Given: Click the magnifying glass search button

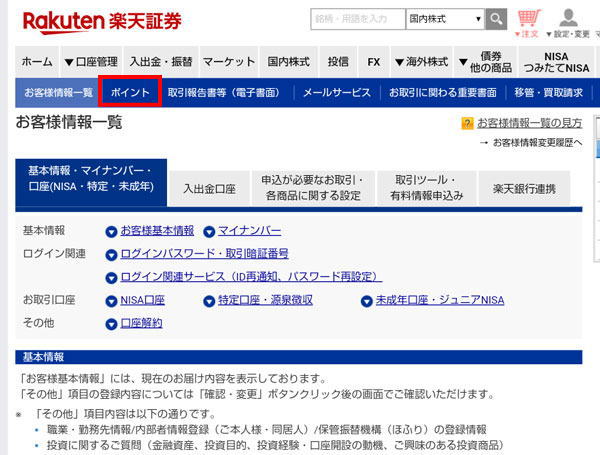Looking at the screenshot, I should (497, 19).
